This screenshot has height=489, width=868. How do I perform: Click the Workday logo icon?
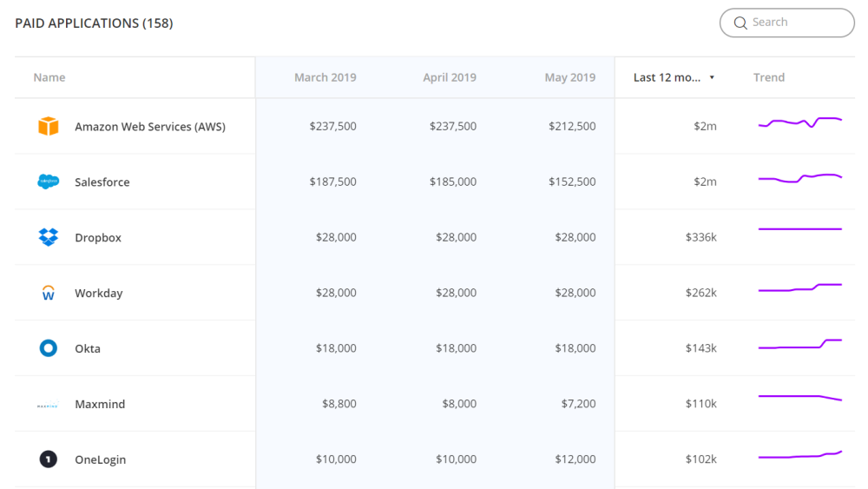(49, 294)
